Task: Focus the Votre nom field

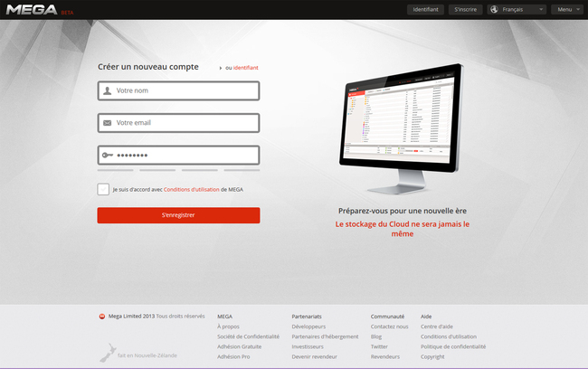Action: (178, 90)
